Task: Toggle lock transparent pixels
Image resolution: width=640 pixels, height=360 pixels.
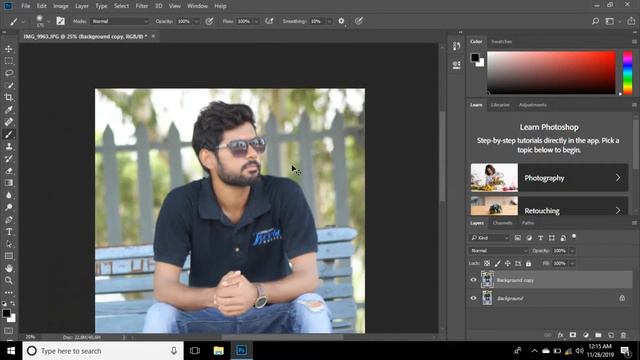Action: (x=487, y=264)
